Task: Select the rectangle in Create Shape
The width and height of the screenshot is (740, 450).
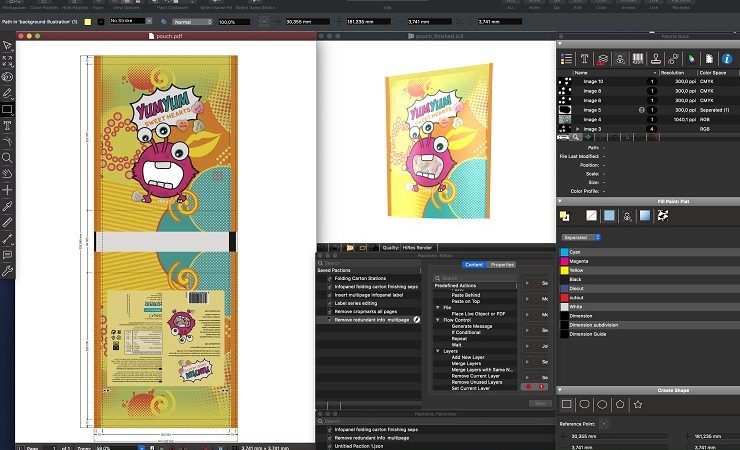Action: click(566, 404)
